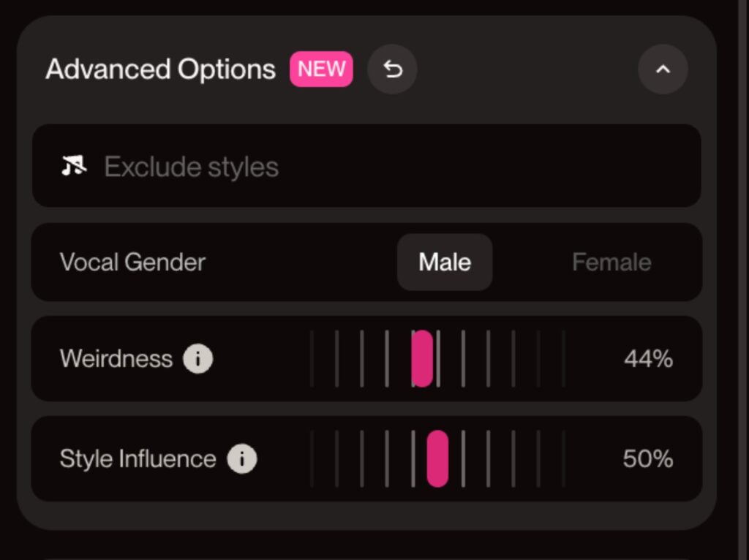This screenshot has width=749, height=560.
Task: Click the 50% Style Influence value
Action: pos(647,459)
